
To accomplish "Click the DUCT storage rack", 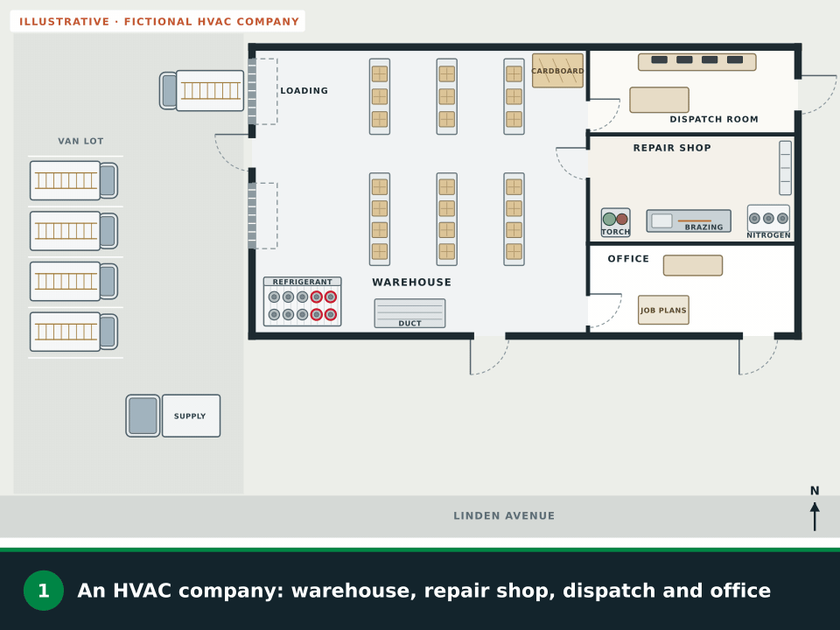I will point(409,313).
